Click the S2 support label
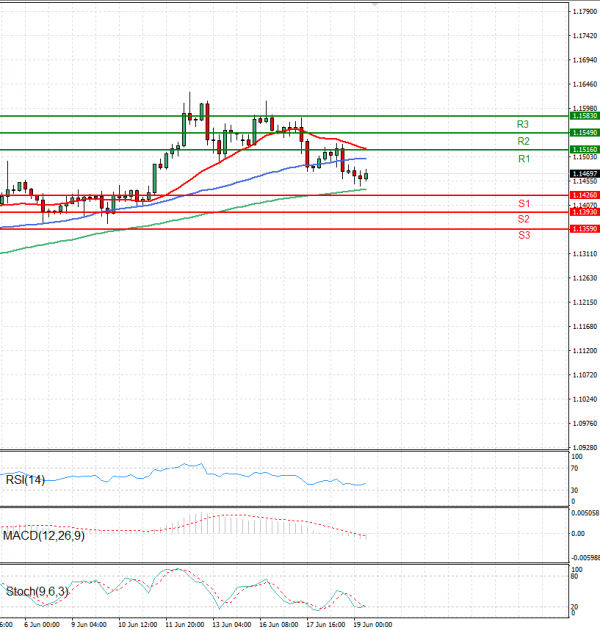The height and width of the screenshot is (630, 600). pyautogui.click(x=523, y=218)
